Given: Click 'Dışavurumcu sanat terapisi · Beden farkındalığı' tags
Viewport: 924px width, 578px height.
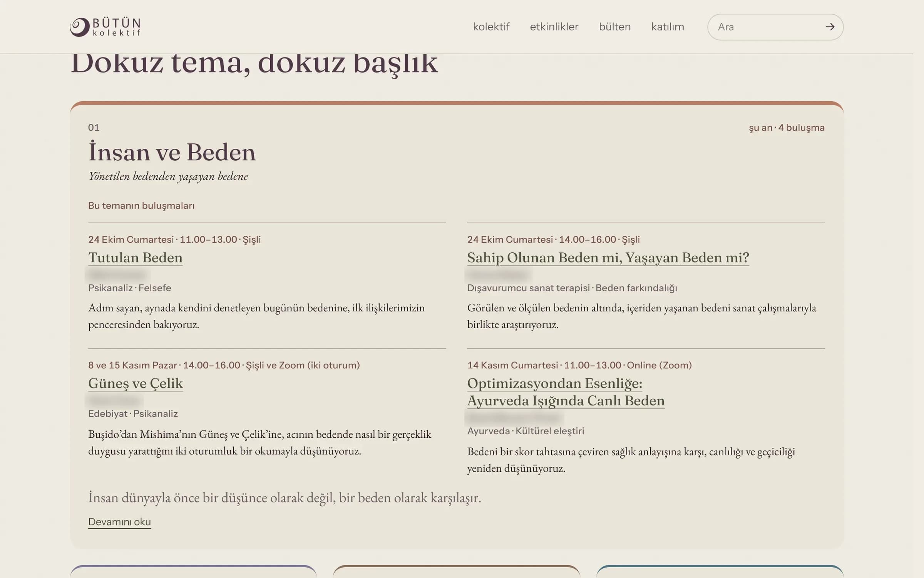Looking at the screenshot, I should point(572,288).
